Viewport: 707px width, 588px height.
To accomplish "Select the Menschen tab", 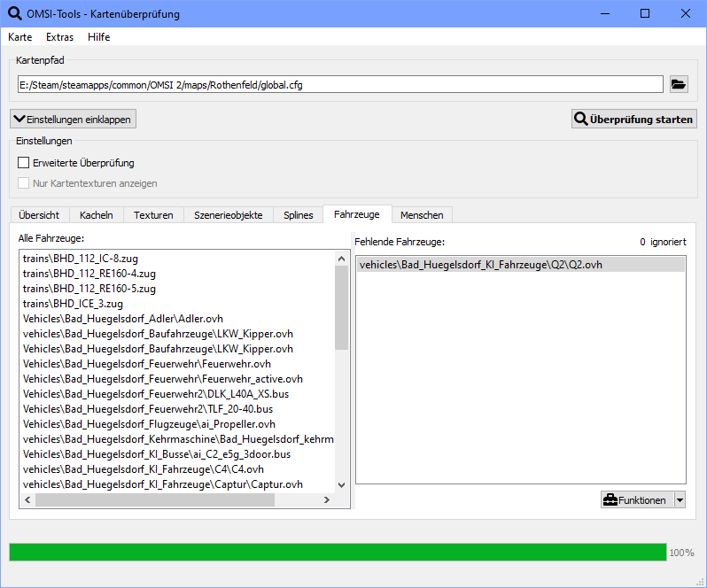I will [422, 215].
